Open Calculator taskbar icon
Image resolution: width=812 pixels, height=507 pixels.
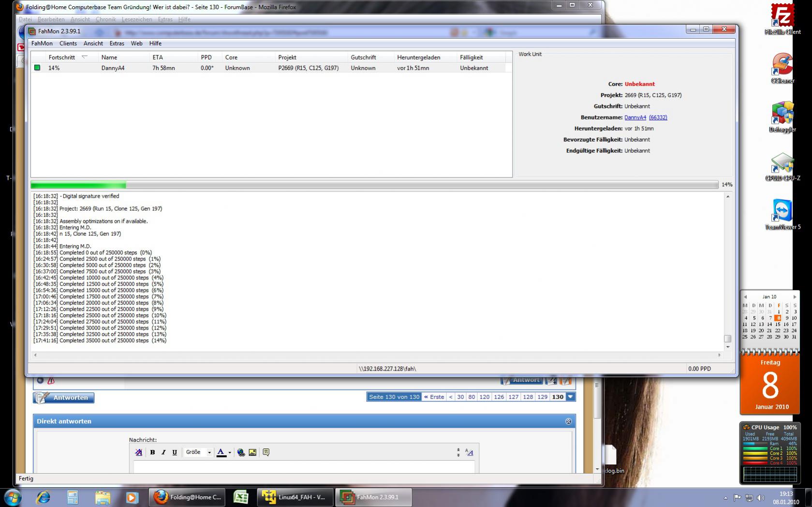click(x=73, y=497)
